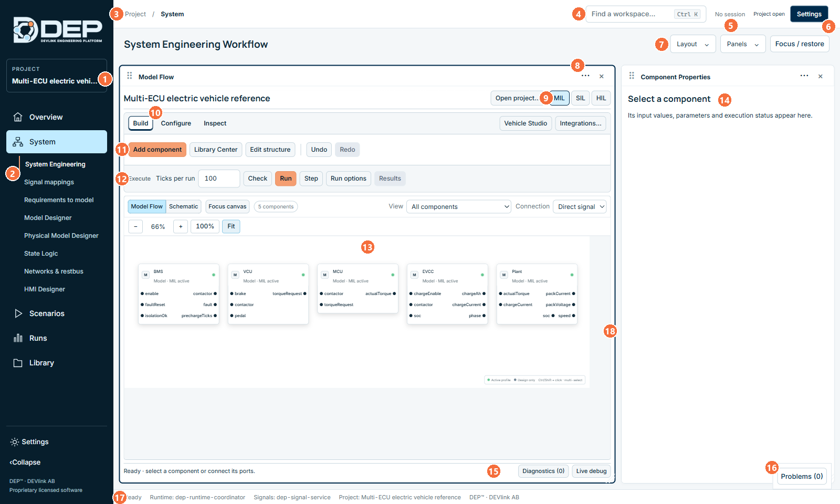Click the Component Properties panel ellipsis icon
The width and height of the screenshot is (840, 504).
[x=804, y=76]
